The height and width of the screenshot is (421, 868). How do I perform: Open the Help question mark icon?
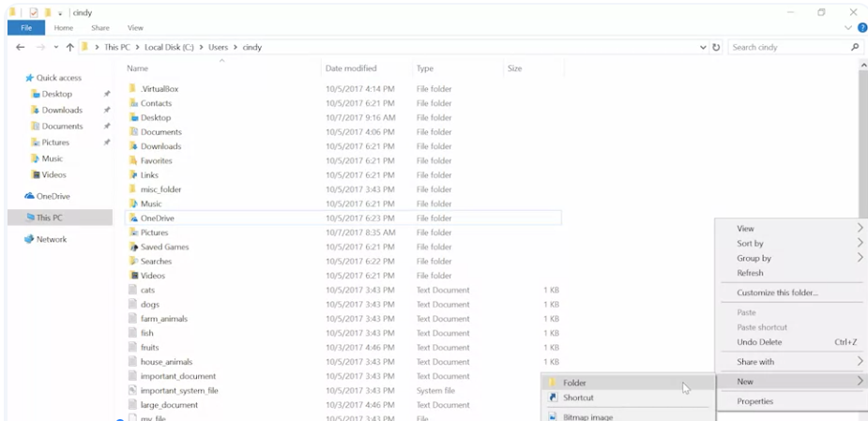click(x=862, y=28)
